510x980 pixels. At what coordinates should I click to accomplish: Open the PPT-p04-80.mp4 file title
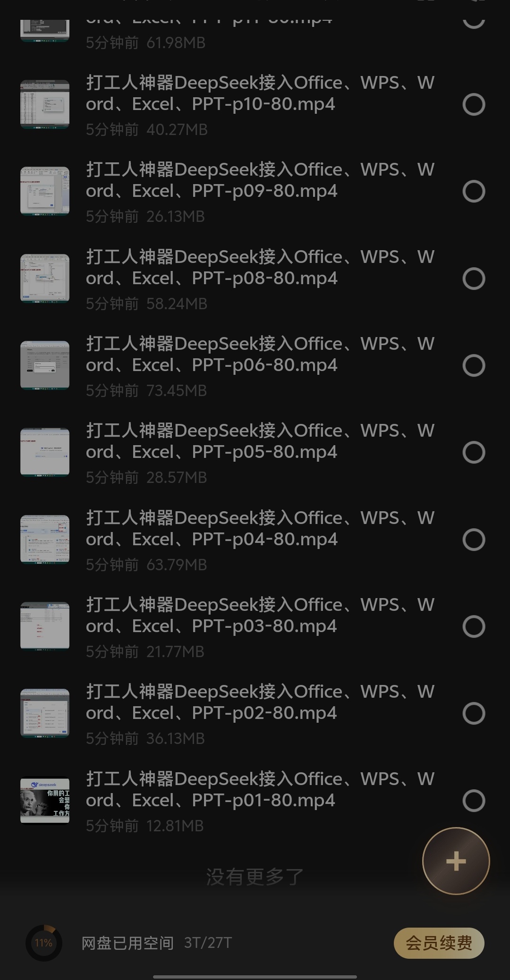point(260,529)
